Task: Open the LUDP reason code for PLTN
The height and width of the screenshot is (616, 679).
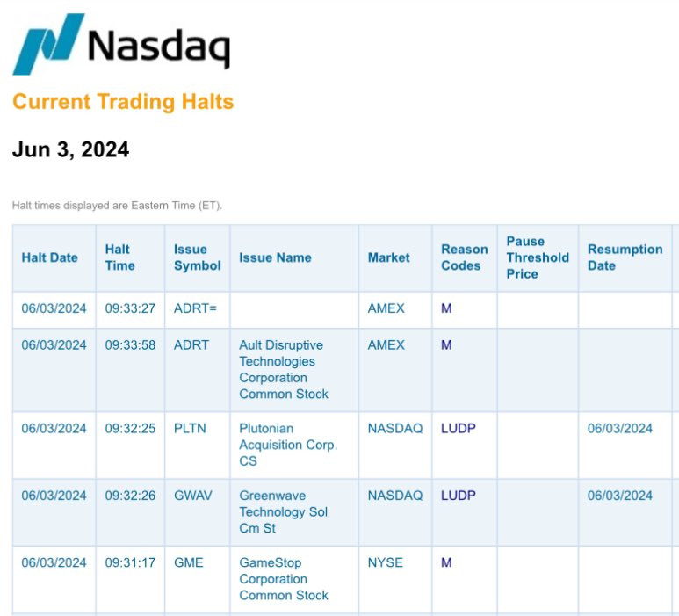Action: [459, 429]
